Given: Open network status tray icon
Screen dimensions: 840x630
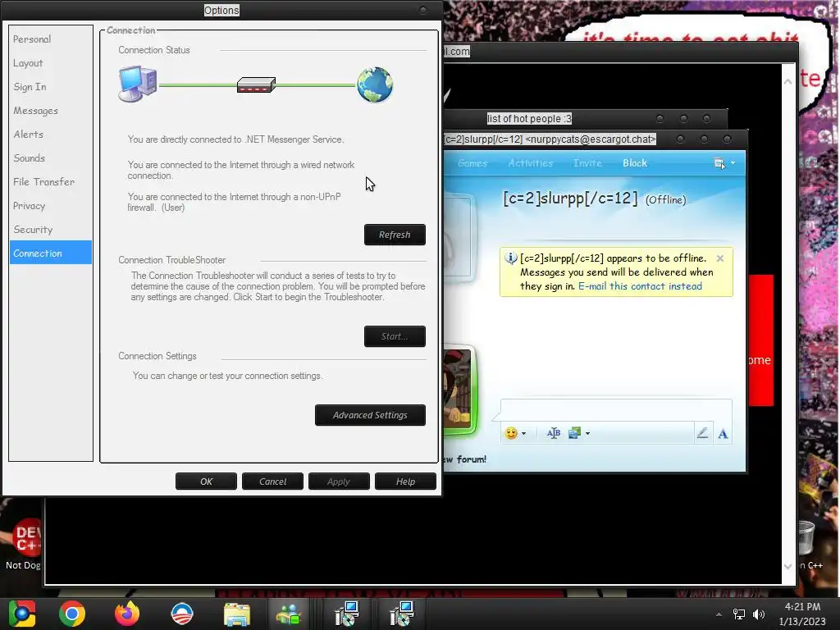Looking at the screenshot, I should pyautogui.click(x=739, y=614).
